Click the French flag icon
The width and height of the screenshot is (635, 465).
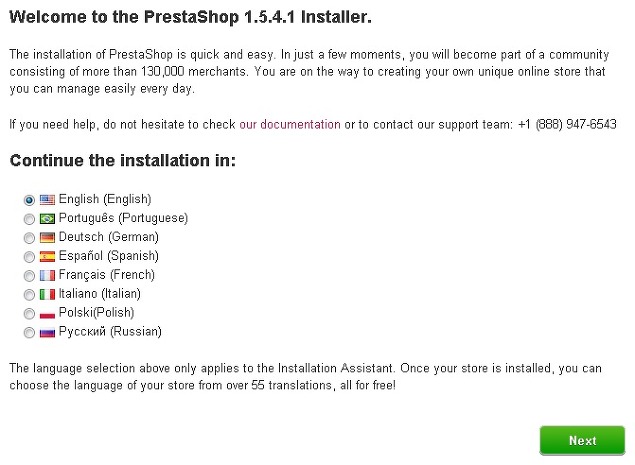[47, 276]
